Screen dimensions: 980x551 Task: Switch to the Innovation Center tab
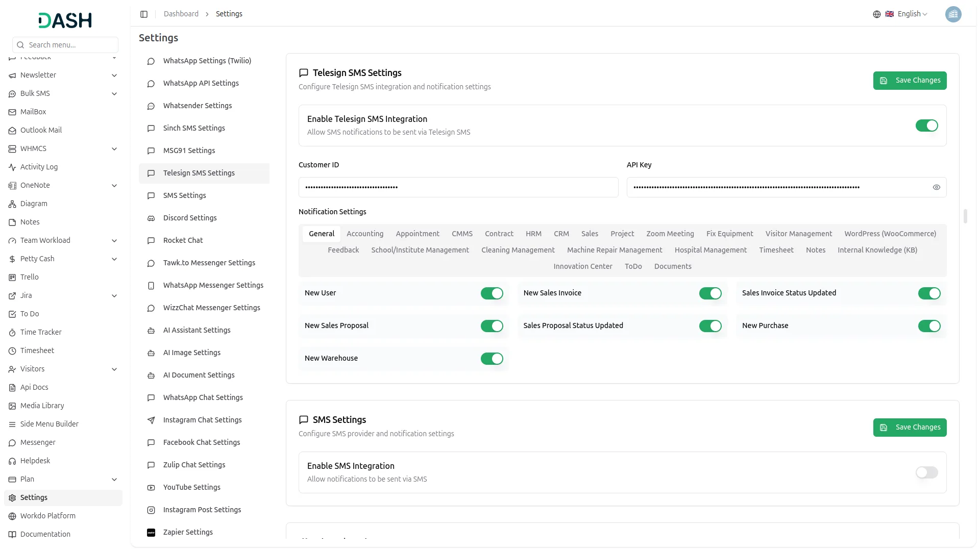582,266
